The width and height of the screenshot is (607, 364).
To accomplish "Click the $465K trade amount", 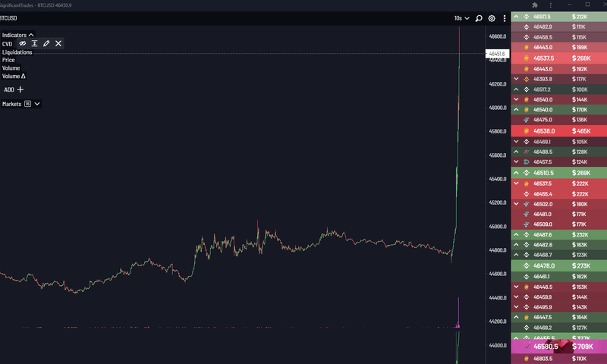I will click(x=581, y=131).
